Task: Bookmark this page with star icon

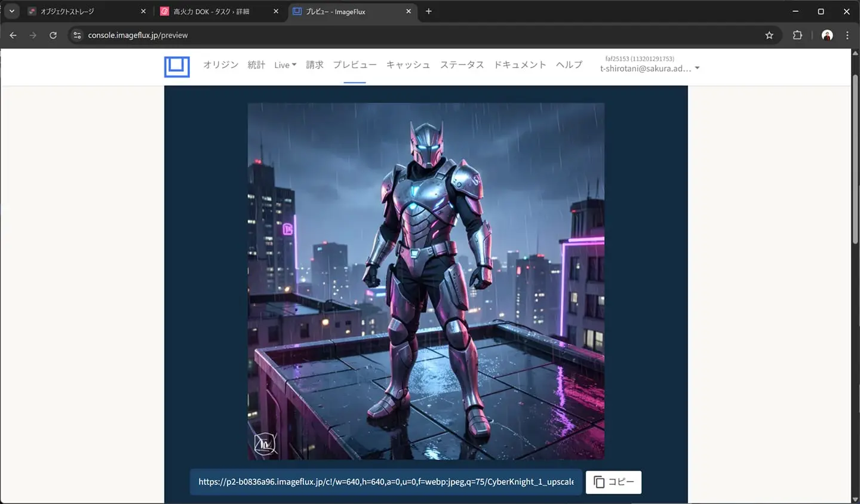Action: pos(769,35)
